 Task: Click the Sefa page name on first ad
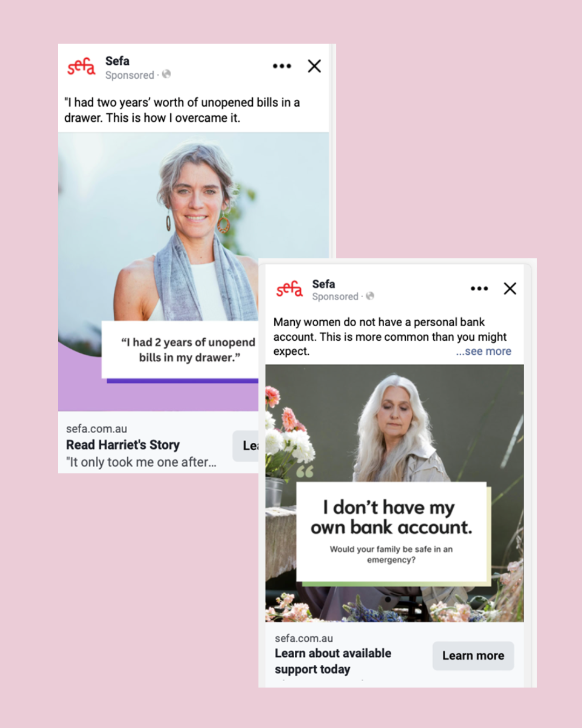tap(117, 61)
